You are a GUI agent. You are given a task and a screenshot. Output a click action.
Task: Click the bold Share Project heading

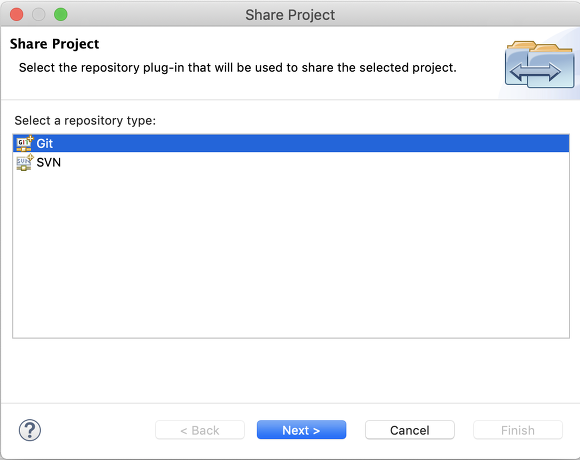[54, 44]
